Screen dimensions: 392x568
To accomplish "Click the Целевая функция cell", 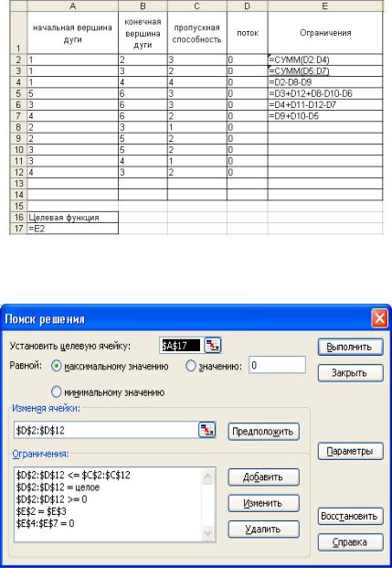I will click(x=72, y=218).
